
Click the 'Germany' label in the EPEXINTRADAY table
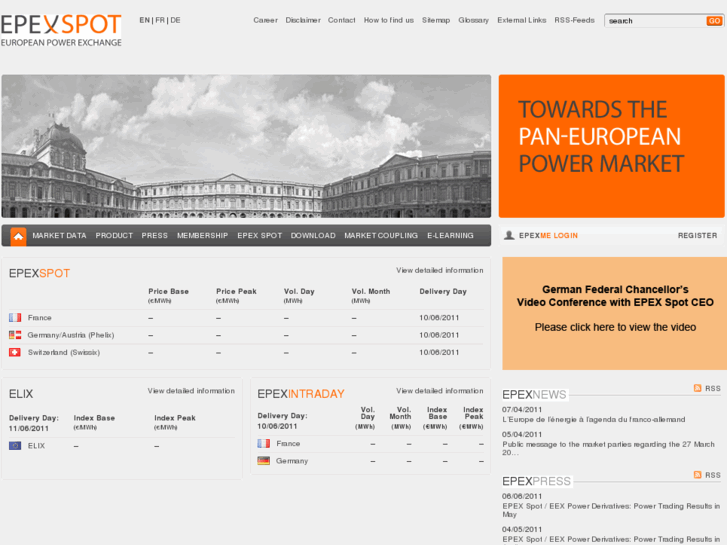(x=292, y=461)
